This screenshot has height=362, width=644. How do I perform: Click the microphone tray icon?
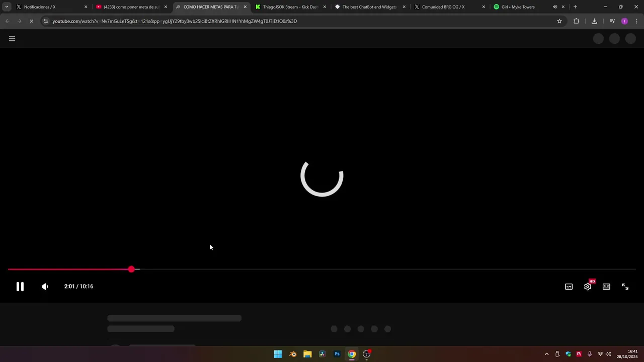click(x=589, y=354)
